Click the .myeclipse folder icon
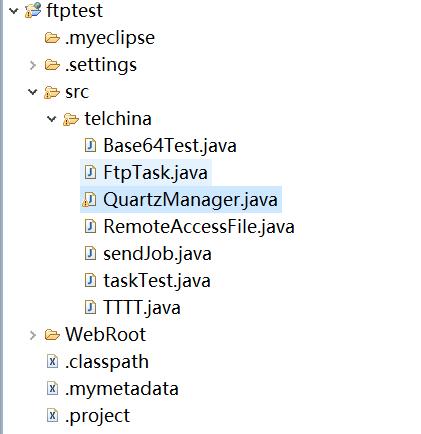Viewport: 421px width, 434px height. click(x=52, y=38)
